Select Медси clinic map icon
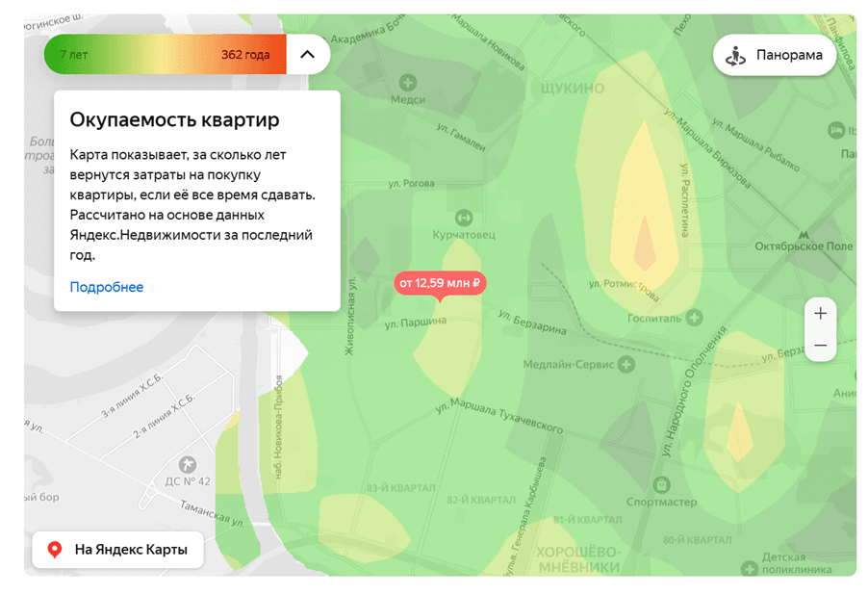Viewport: 868px width, 595px height. pyautogui.click(x=408, y=83)
